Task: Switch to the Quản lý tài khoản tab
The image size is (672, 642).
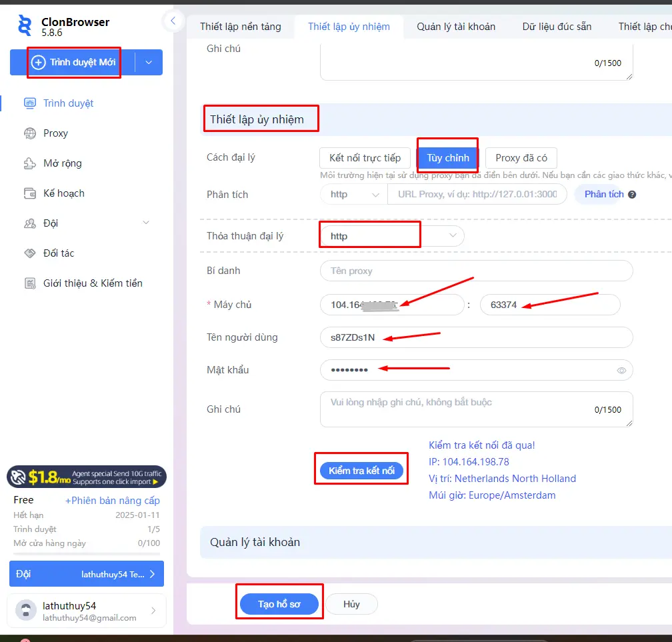Action: tap(456, 27)
